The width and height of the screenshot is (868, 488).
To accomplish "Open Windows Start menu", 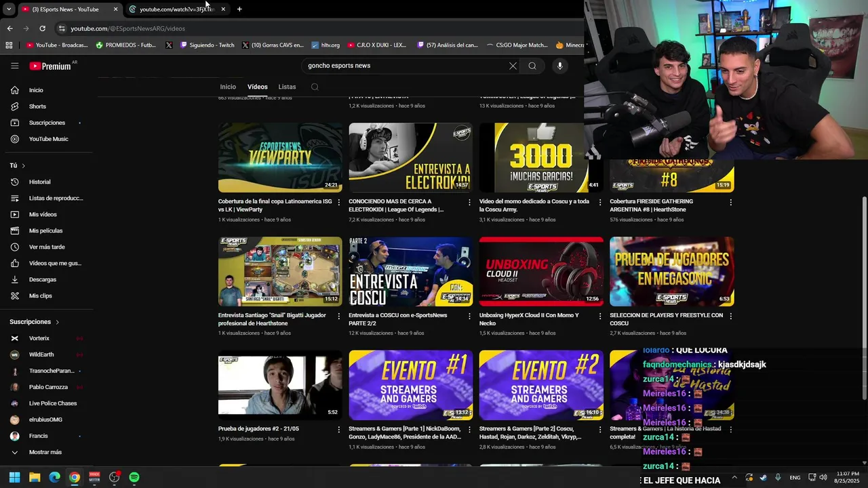I will (14, 477).
